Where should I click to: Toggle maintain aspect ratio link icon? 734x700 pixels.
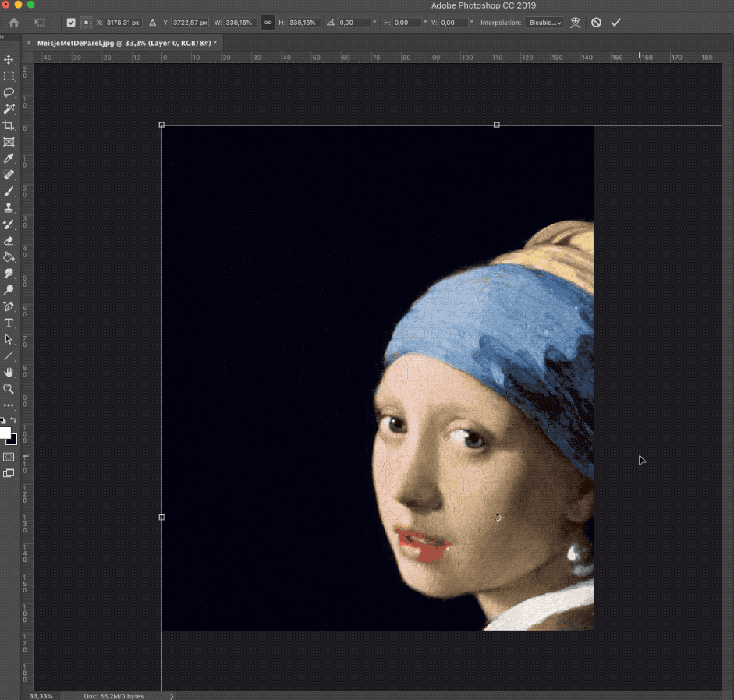(267, 23)
